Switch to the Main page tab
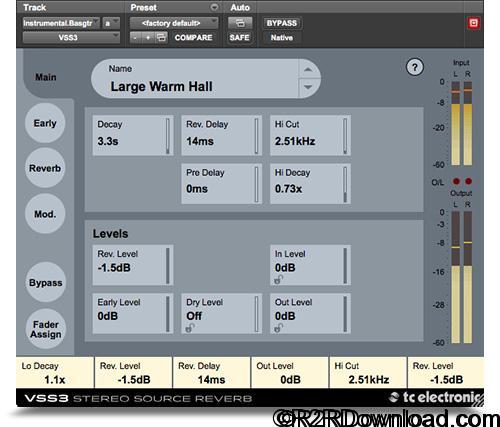 [x=46, y=77]
